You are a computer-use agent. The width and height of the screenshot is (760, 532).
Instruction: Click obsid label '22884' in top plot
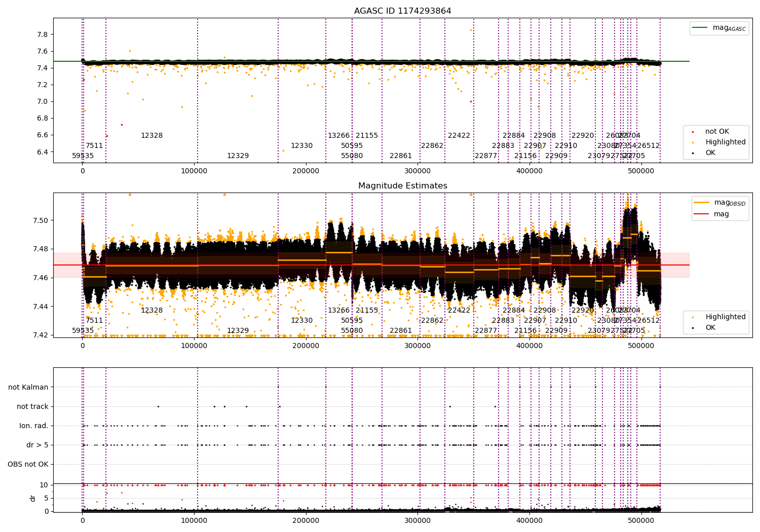[x=514, y=136]
